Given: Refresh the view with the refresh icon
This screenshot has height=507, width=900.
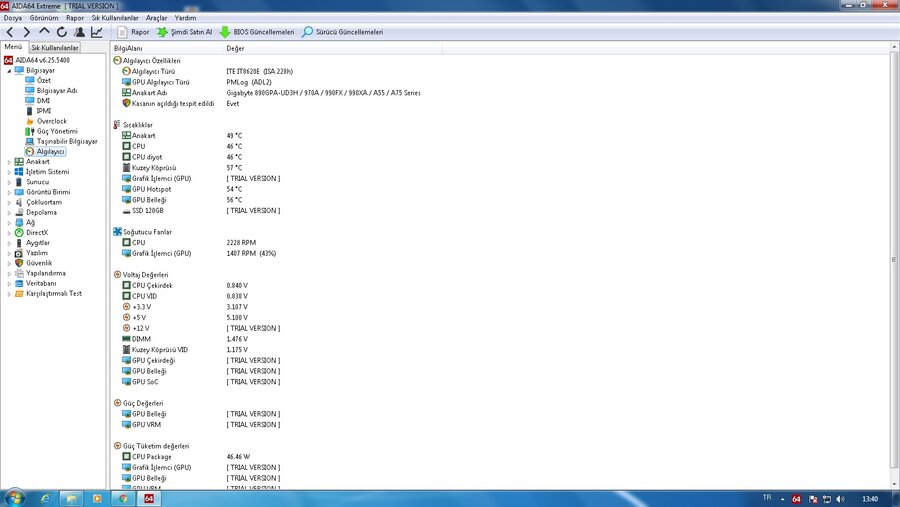Looking at the screenshot, I should point(61,32).
